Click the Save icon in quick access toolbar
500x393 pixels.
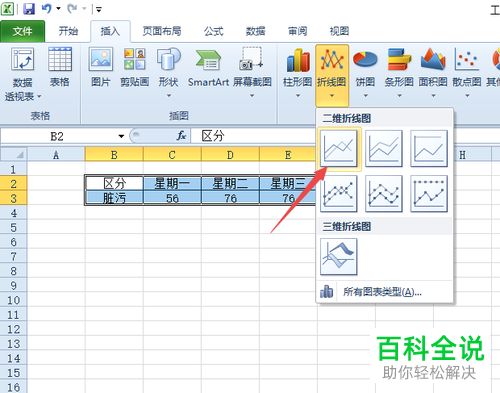(x=29, y=9)
